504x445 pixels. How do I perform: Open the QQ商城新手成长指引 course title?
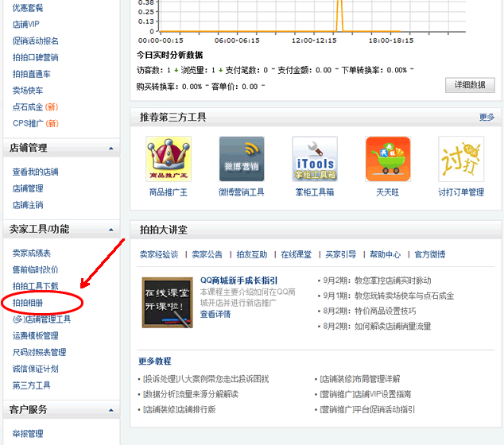pos(238,281)
